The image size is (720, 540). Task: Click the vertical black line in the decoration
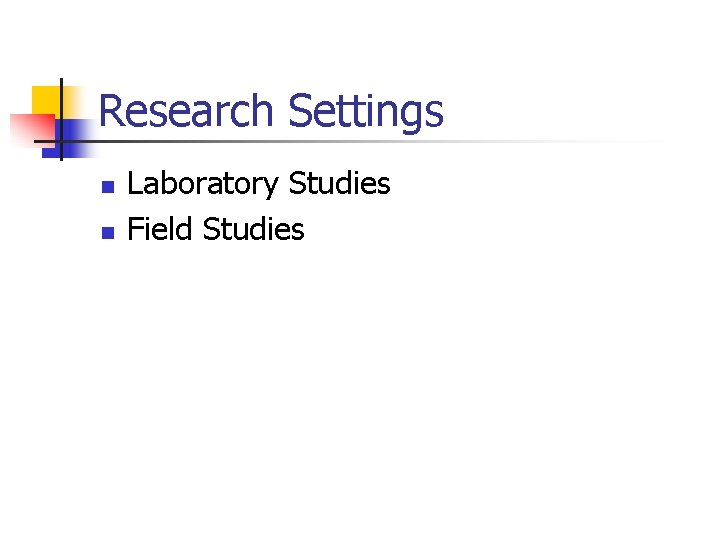click(61, 119)
